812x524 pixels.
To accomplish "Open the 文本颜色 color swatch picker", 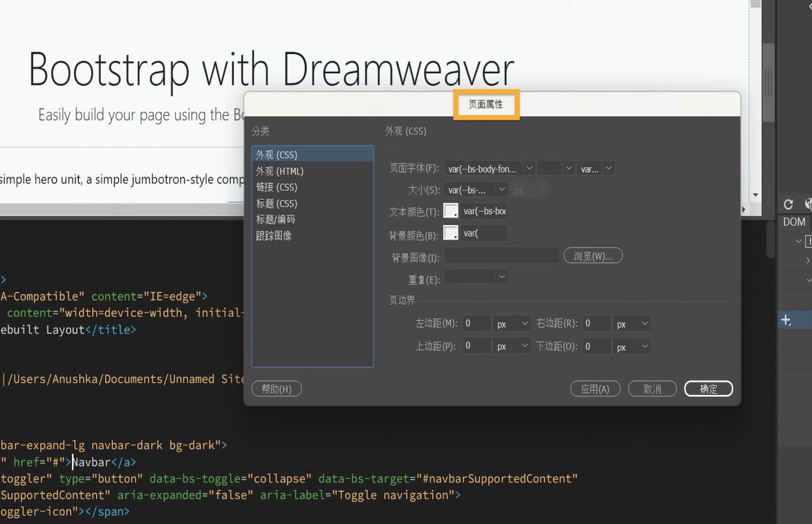I will (451, 211).
